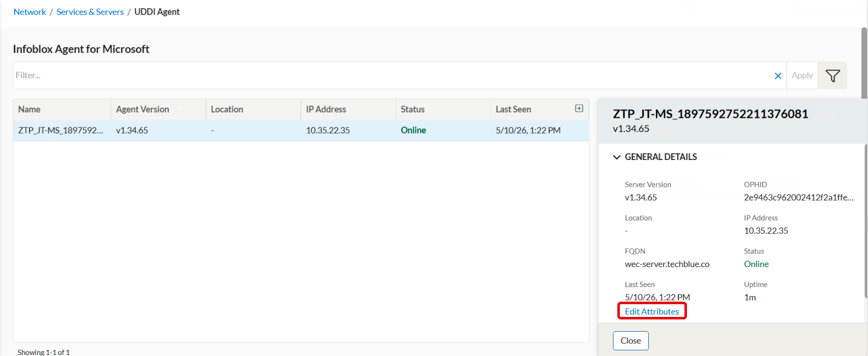Click the Showing 1-1 of 1 text
The width and height of the screenshot is (868, 356).
coord(44,352)
